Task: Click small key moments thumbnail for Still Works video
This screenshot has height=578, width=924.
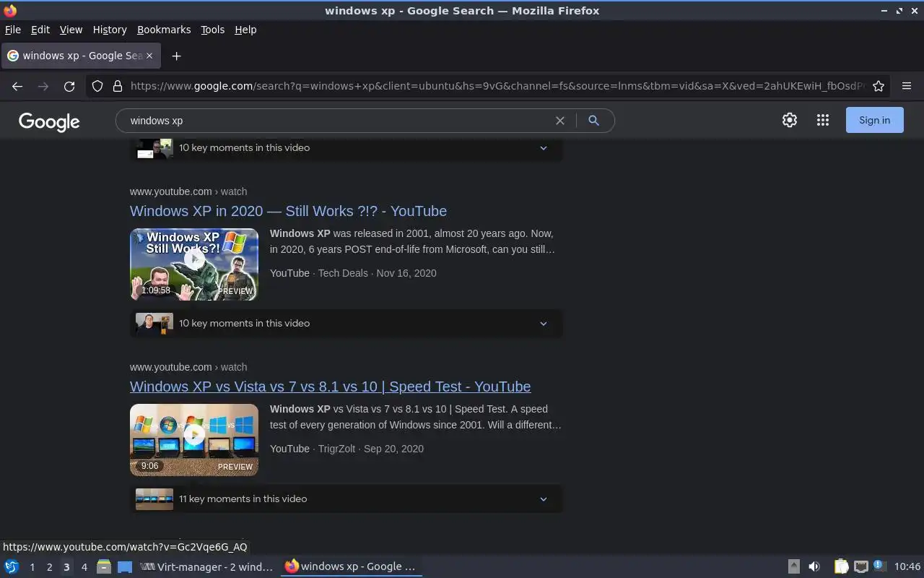Action: click(154, 324)
